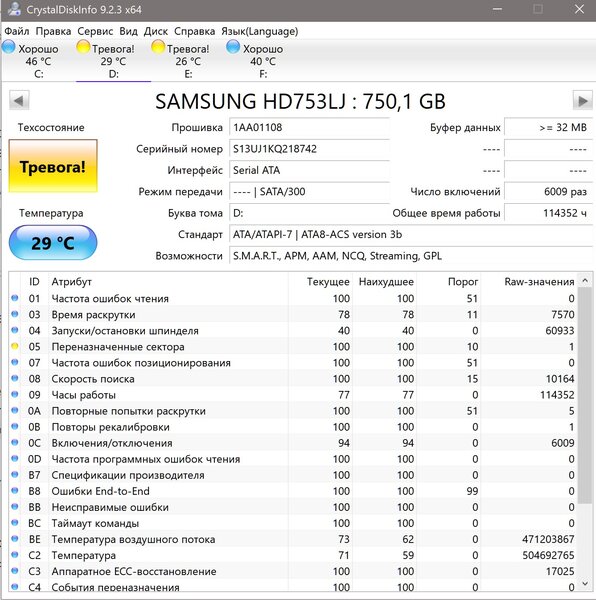
Task: Click the CrystalDiskInfo app icon in title bar
Action: 14,9
